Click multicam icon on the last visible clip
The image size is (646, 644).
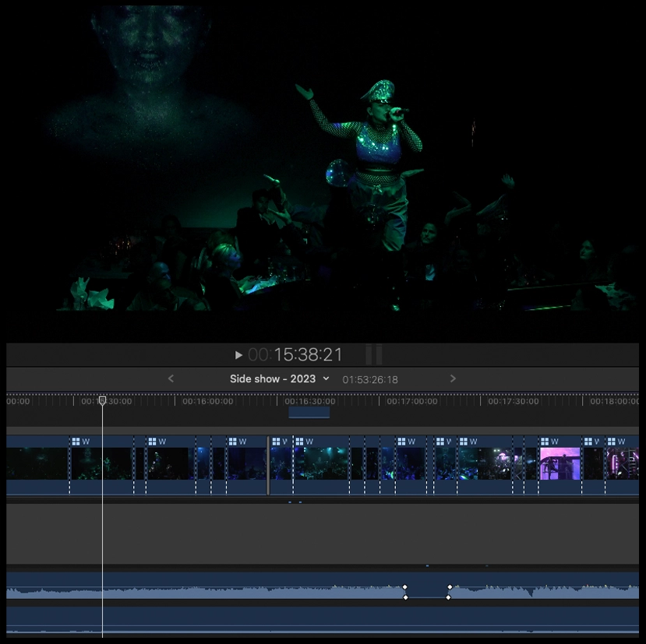(612, 442)
